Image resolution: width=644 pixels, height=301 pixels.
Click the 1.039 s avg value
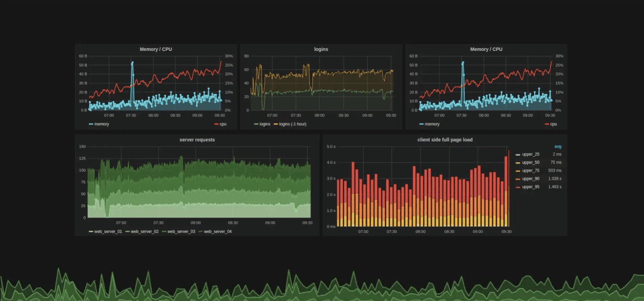pos(555,178)
